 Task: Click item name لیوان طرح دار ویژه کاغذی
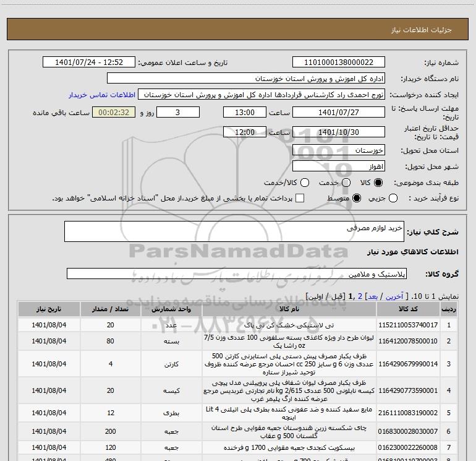289,341
